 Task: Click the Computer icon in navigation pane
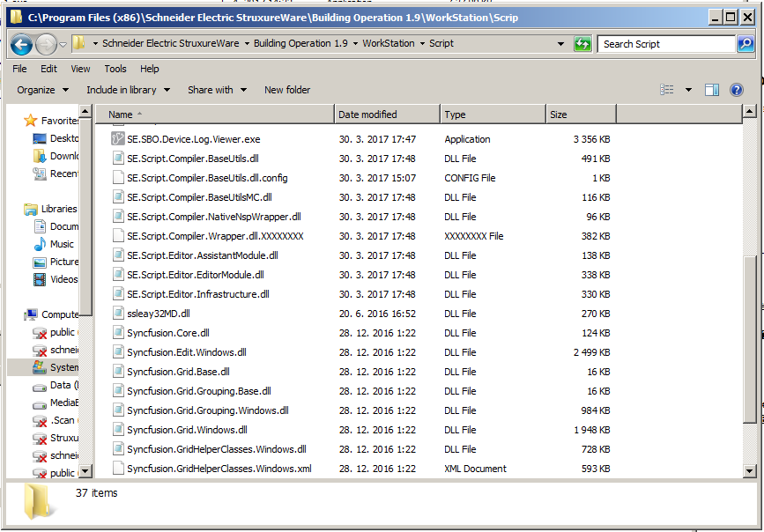[31, 314]
